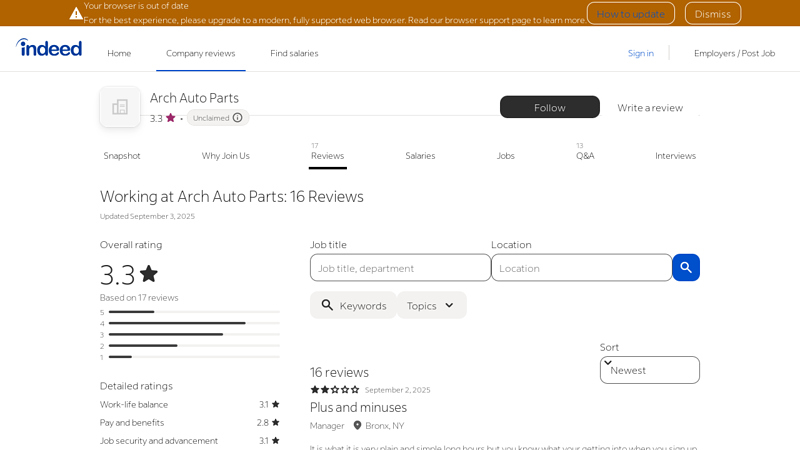Click Write a review
The height and width of the screenshot is (450, 800).
pyautogui.click(x=650, y=108)
